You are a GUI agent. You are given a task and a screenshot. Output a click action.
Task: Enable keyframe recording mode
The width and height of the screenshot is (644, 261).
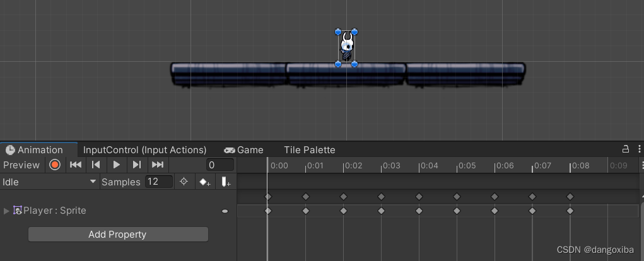[55, 165]
